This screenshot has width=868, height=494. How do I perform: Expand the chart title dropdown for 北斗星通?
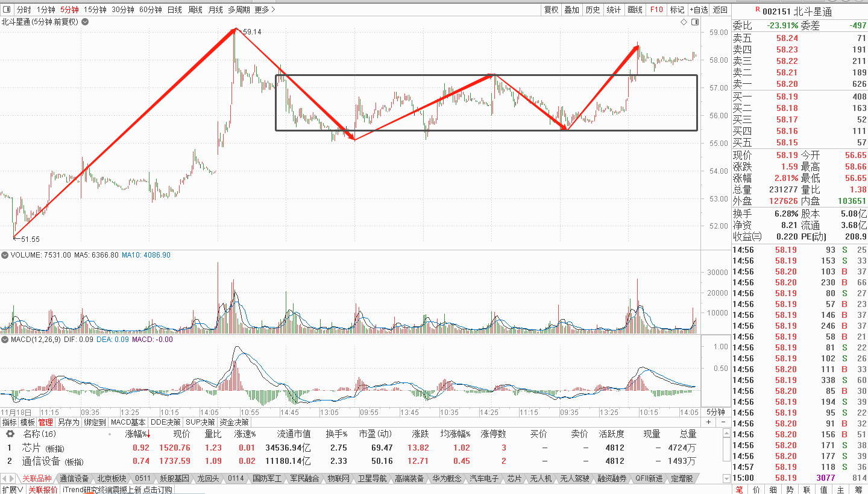[85, 22]
